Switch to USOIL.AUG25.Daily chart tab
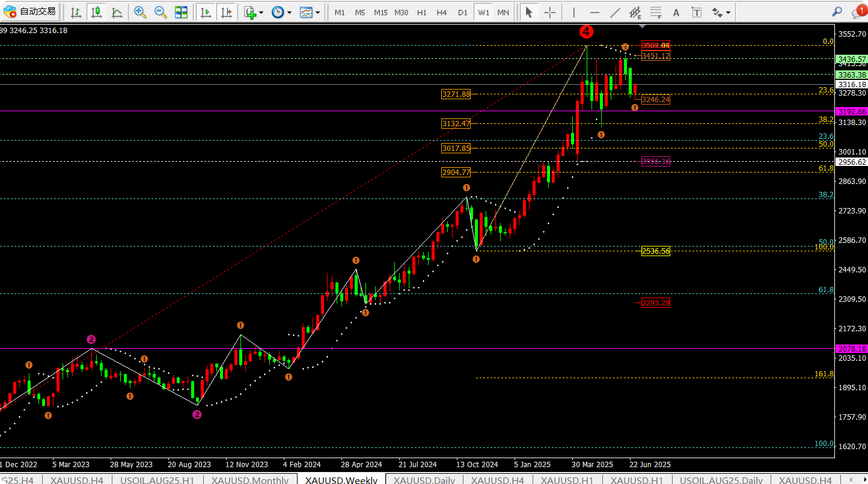 [721, 480]
